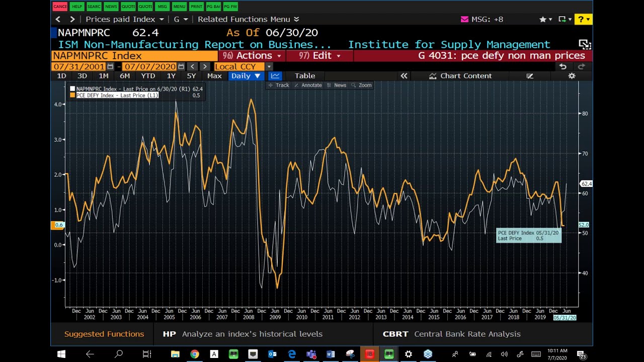Image resolution: width=644 pixels, height=362 pixels.
Task: Open Microsoft Teams from the taskbar
Action: [x=311, y=354]
